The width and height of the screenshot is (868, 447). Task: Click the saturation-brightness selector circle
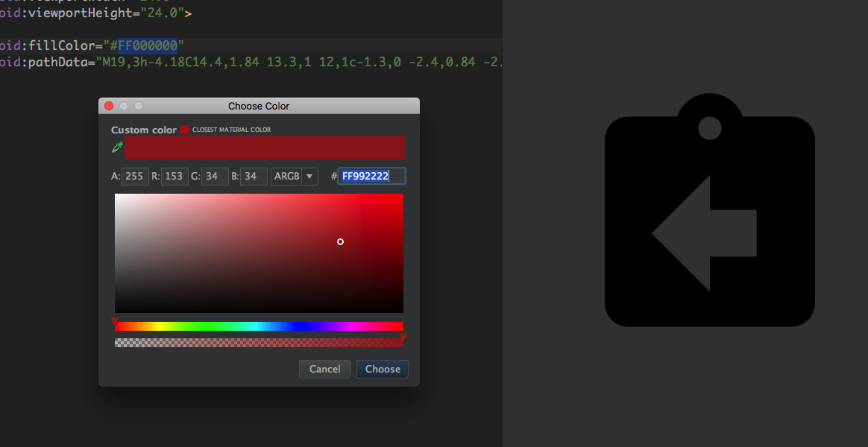[x=341, y=242]
